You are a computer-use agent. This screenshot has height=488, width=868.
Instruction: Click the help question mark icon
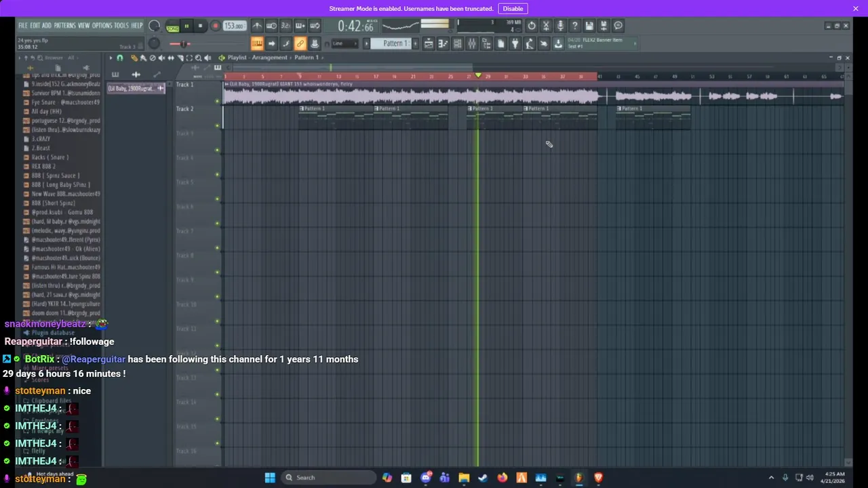(575, 26)
